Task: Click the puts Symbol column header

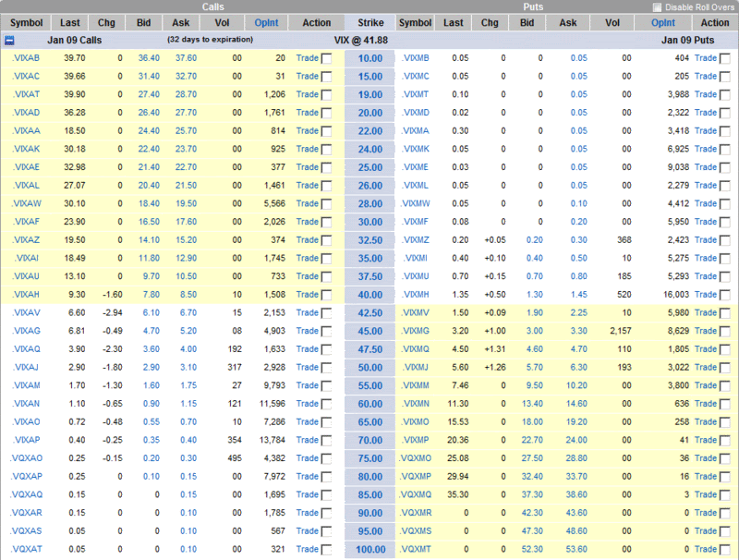Action: pyautogui.click(x=415, y=22)
